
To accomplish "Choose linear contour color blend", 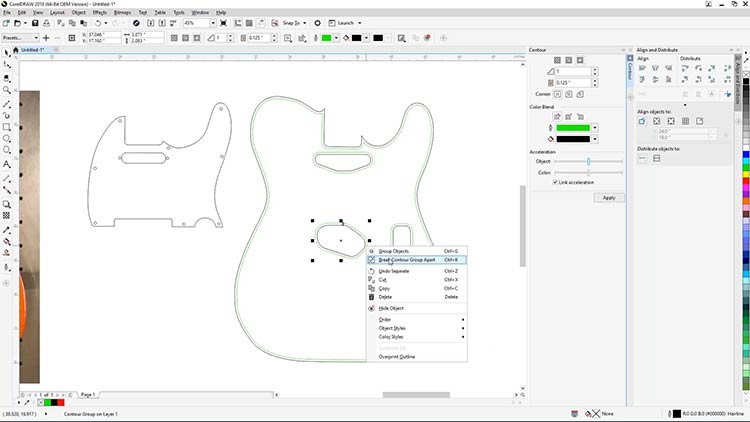I will [x=557, y=117].
